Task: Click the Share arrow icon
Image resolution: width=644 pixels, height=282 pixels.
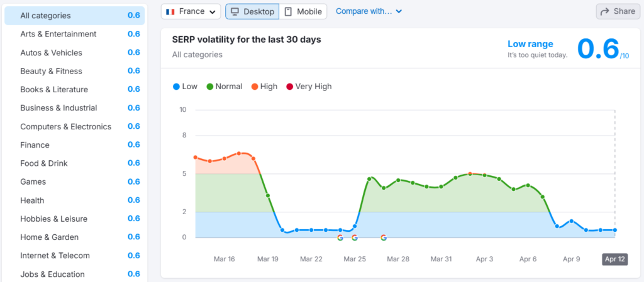Action: pos(605,11)
